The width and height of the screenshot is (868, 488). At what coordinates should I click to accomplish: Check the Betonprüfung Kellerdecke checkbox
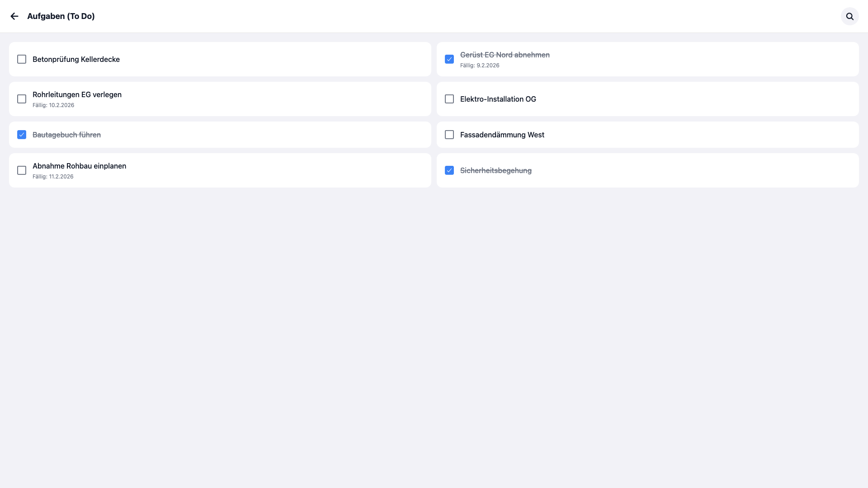[21, 59]
